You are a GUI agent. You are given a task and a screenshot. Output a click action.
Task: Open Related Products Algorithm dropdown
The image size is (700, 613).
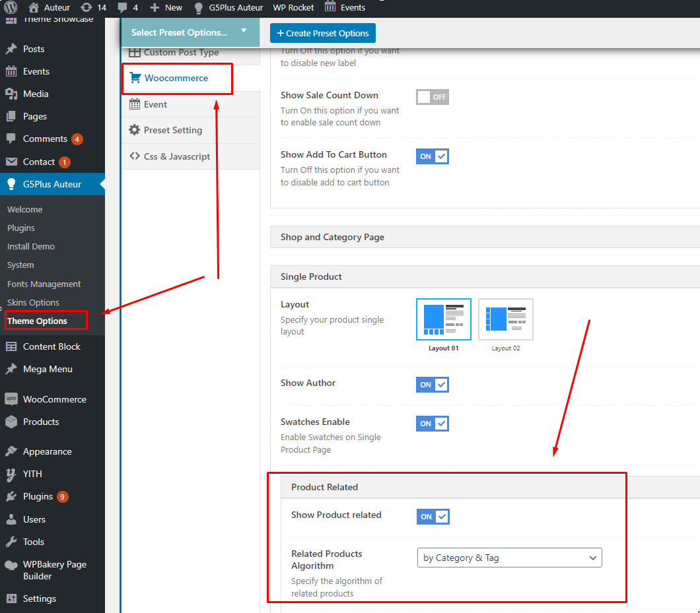click(509, 558)
